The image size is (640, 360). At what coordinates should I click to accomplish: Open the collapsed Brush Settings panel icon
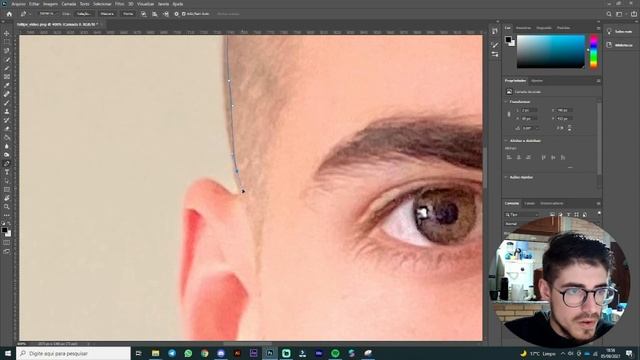pyautogui.click(x=495, y=54)
